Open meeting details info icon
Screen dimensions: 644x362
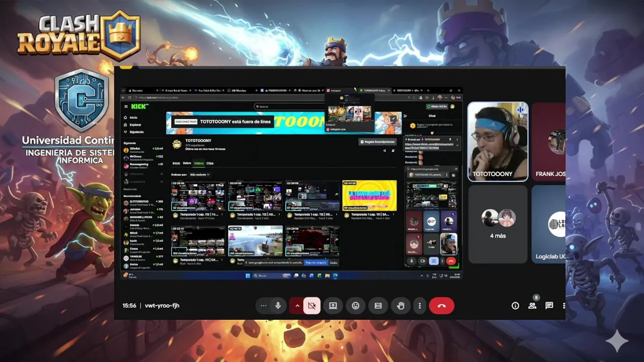[515, 306]
